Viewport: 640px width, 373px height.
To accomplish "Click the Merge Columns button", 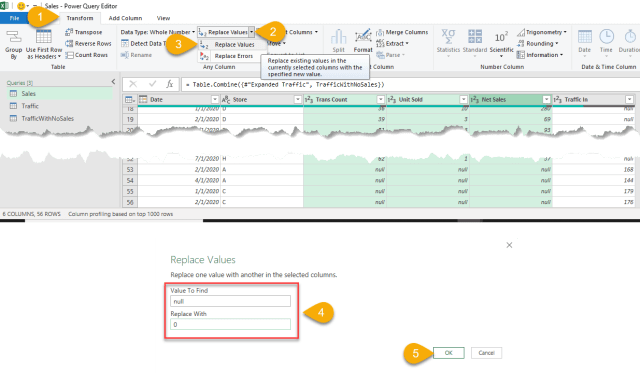I will click(x=402, y=32).
